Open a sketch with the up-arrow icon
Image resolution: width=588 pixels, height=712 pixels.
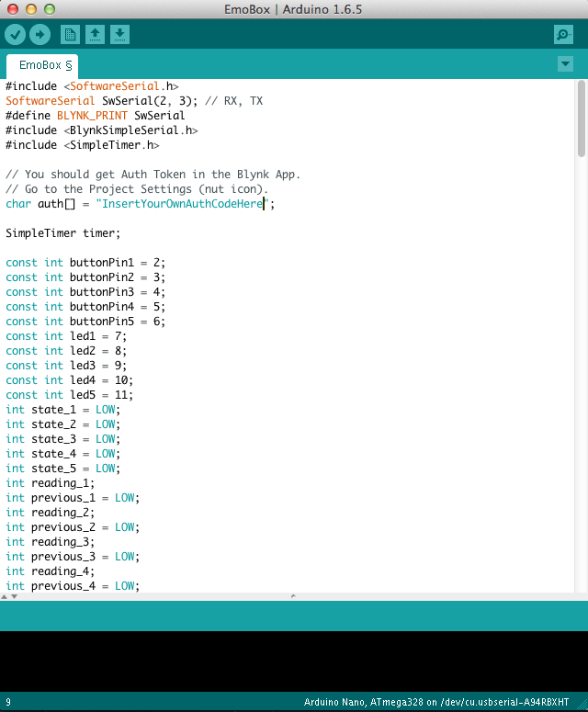point(95,35)
